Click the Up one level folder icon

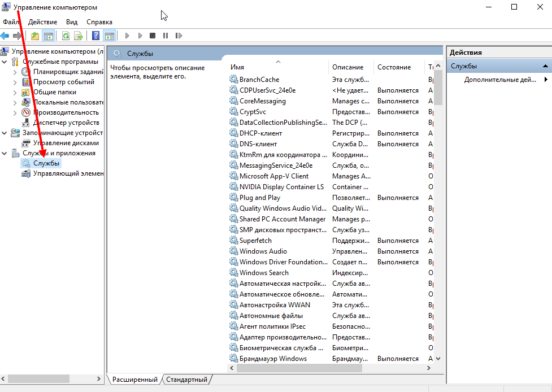(x=35, y=36)
